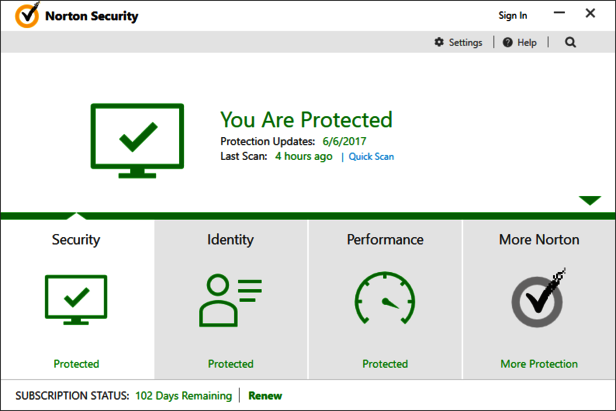Screen dimensions: 616x411
Task: Click the Sign In link
Action: tap(512, 16)
